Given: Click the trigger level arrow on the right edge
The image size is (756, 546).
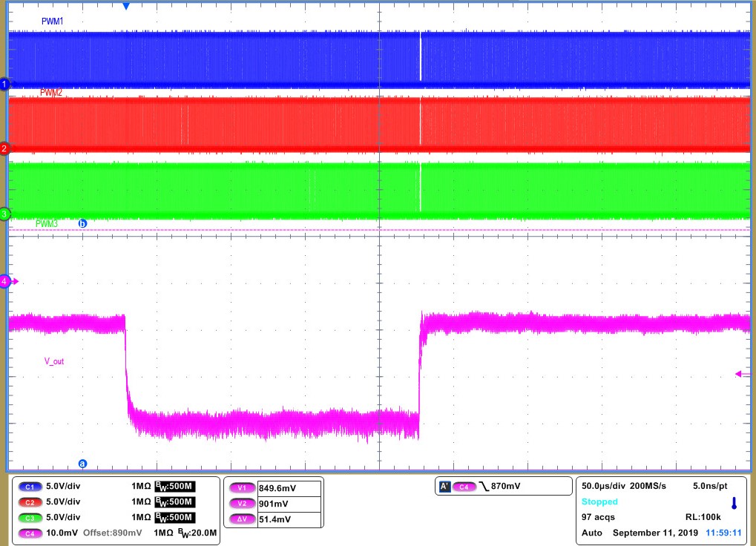Looking at the screenshot, I should tap(738, 374).
